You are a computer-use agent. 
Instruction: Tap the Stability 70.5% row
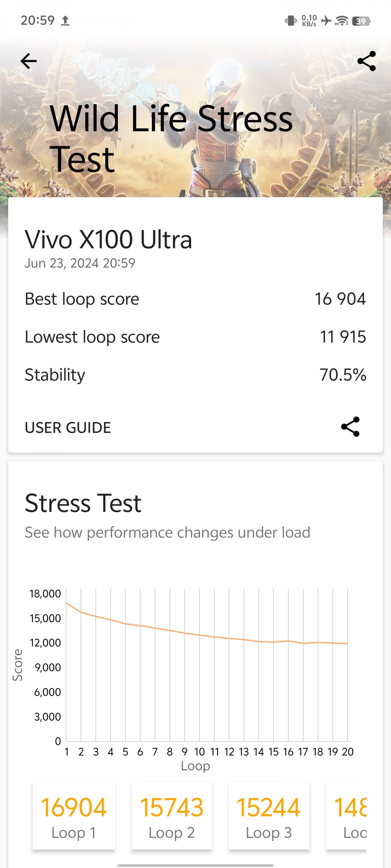click(x=195, y=375)
